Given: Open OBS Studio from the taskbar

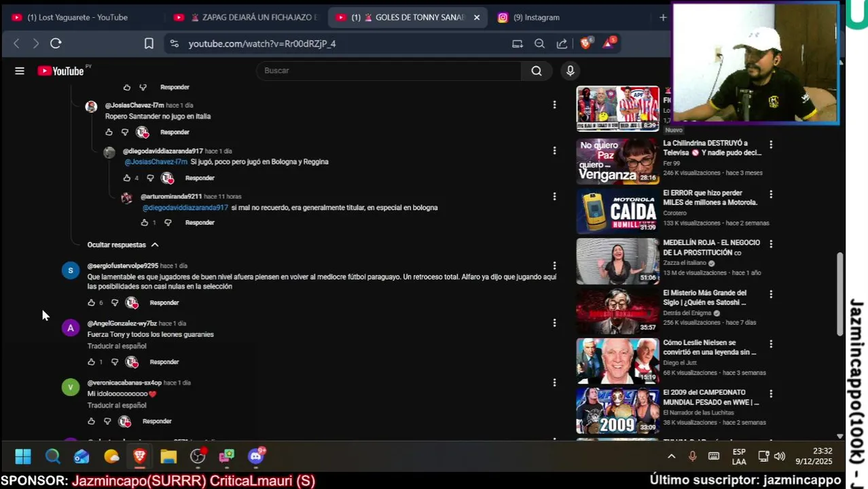Looking at the screenshot, I should (198, 456).
